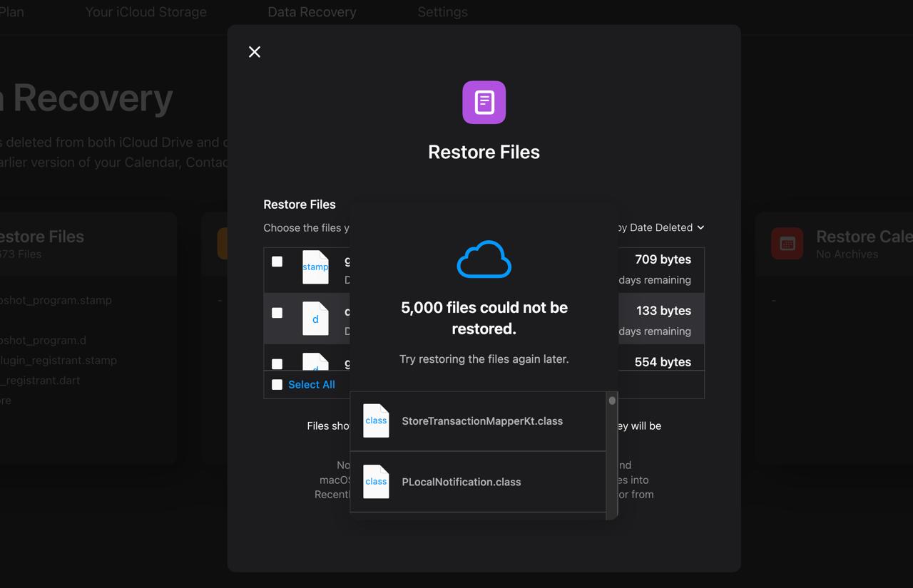Check the box for the 554 bytes file
This screenshot has width=913, height=588.
click(277, 364)
